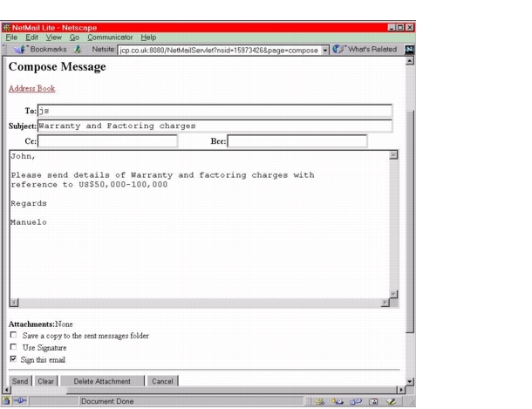Click the page vertical scrollbar thumb
The width and height of the screenshot is (532, 409).
[x=410, y=222]
